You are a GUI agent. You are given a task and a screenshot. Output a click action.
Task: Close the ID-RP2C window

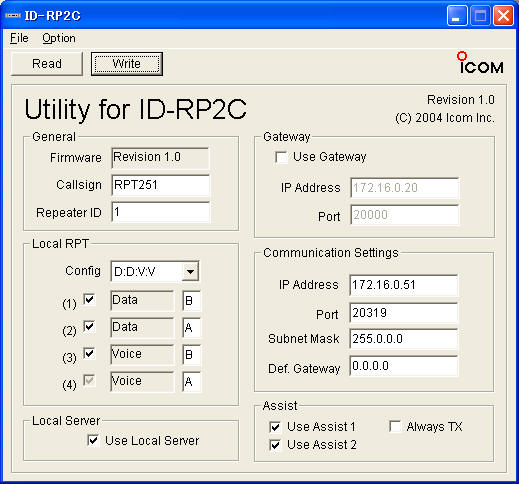coord(503,15)
